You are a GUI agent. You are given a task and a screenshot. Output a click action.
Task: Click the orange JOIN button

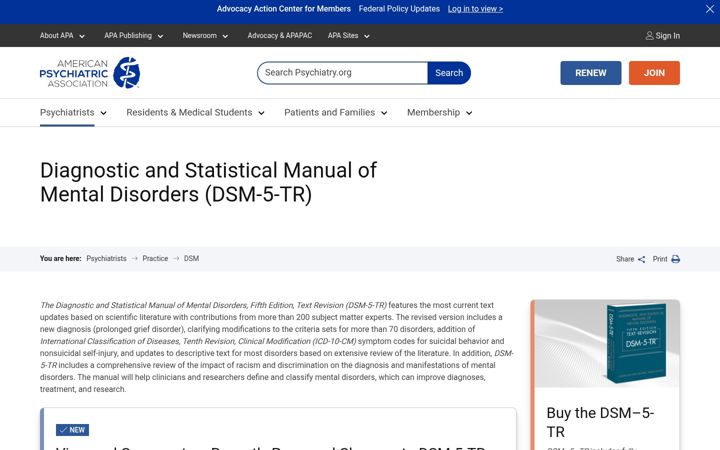click(654, 73)
